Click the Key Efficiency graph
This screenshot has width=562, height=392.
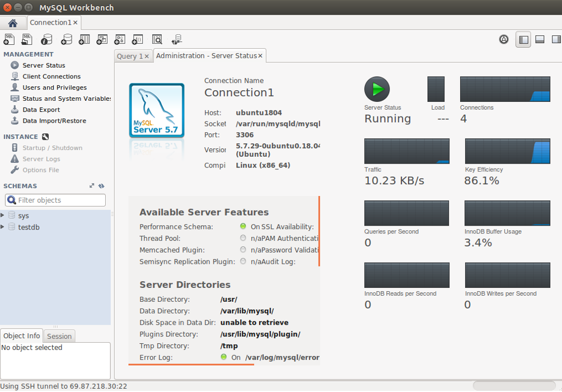coord(508,151)
